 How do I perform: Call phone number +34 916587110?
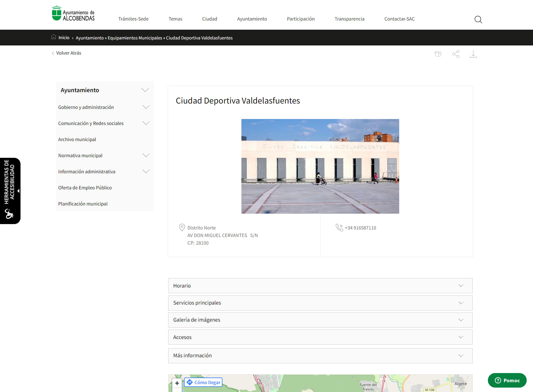pos(360,228)
